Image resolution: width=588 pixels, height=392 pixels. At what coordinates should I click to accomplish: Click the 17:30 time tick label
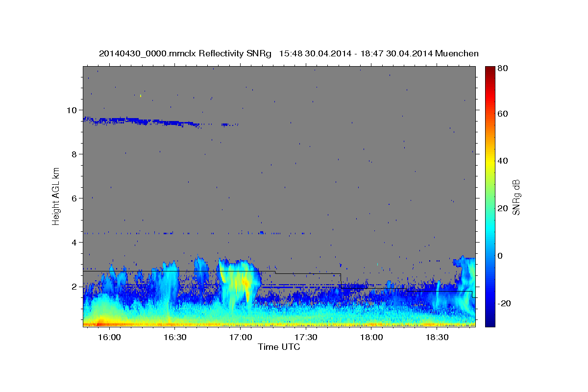(x=306, y=337)
